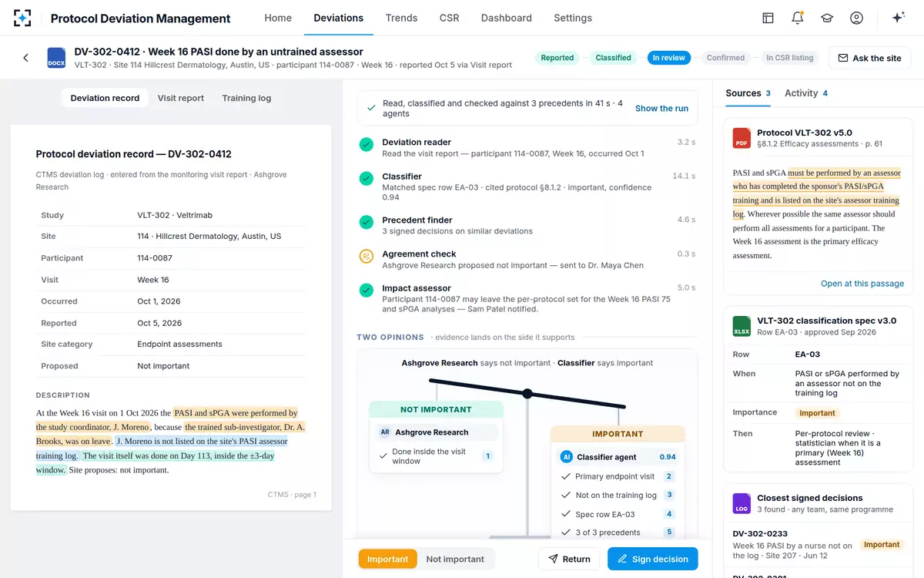The height and width of the screenshot is (578, 924).
Task: Open the CSR menu
Action: (x=449, y=18)
